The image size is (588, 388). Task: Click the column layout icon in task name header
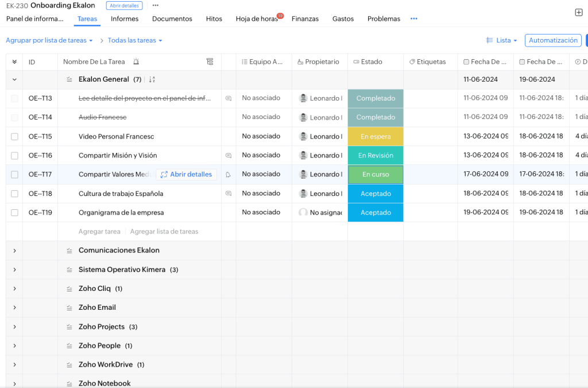(x=210, y=62)
